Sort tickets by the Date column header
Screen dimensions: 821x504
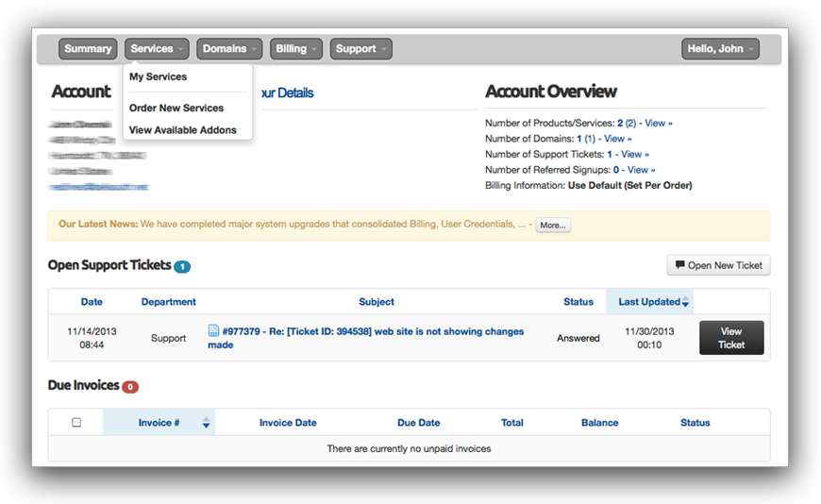coord(92,302)
